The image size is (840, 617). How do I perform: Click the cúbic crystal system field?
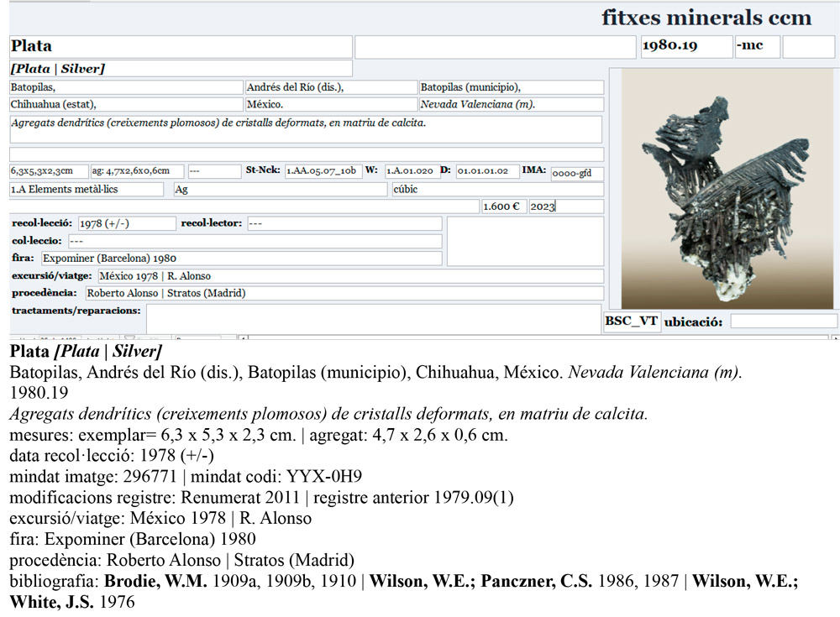coord(500,189)
